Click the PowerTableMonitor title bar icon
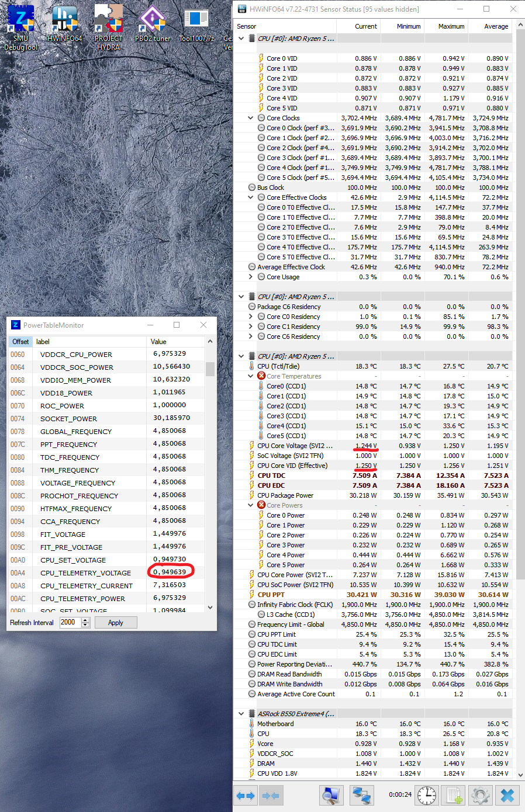 pyautogui.click(x=16, y=325)
